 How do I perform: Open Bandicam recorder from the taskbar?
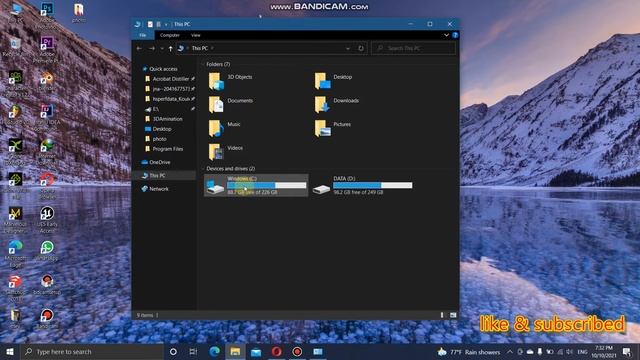click(x=297, y=351)
